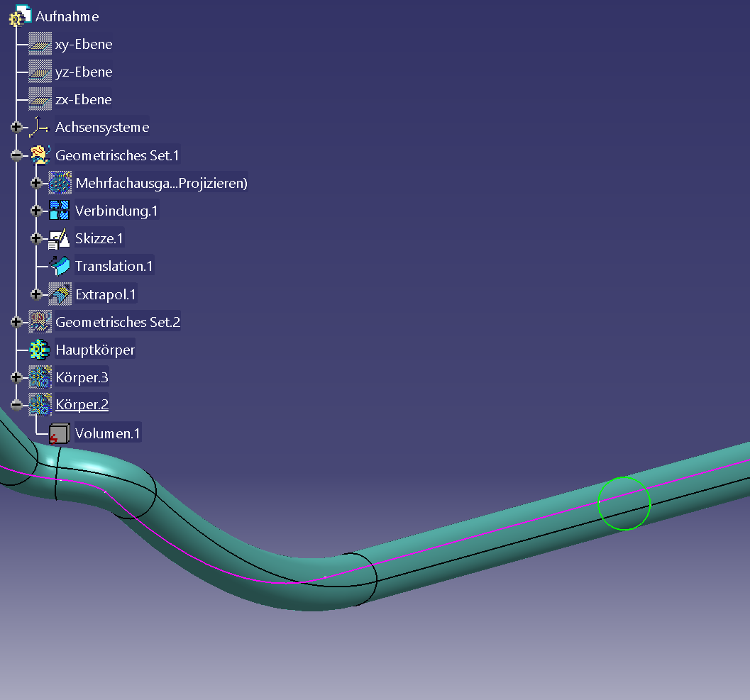The image size is (750, 700).
Task: Click the Hauptkörper gear icon
Action: click(x=40, y=350)
